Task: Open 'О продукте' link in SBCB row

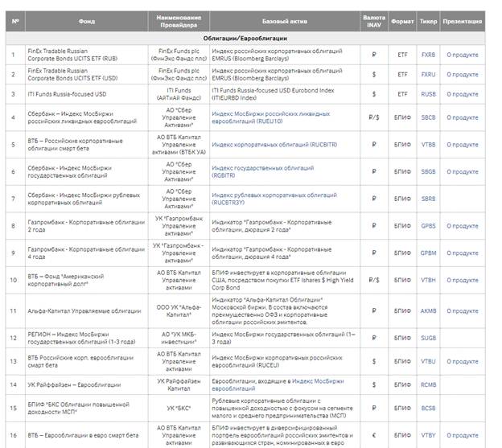Action: tap(463, 117)
